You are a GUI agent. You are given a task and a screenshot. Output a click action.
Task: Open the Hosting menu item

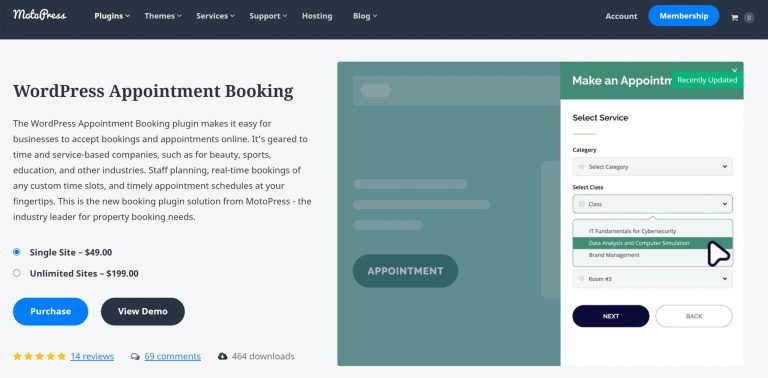(x=317, y=16)
